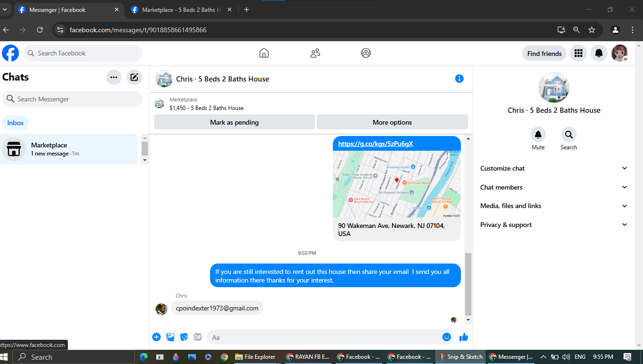Open Snip & Sketch in the taskbar
The height and width of the screenshot is (364, 643).
coord(461,357)
